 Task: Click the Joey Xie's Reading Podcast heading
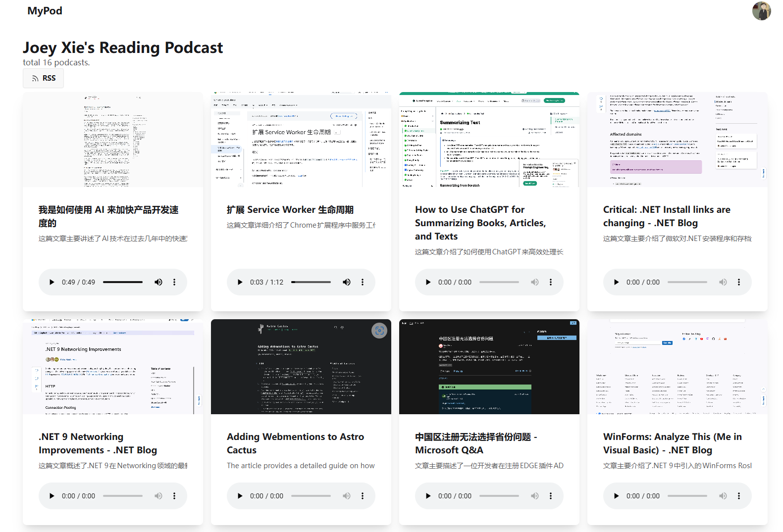pyautogui.click(x=123, y=48)
